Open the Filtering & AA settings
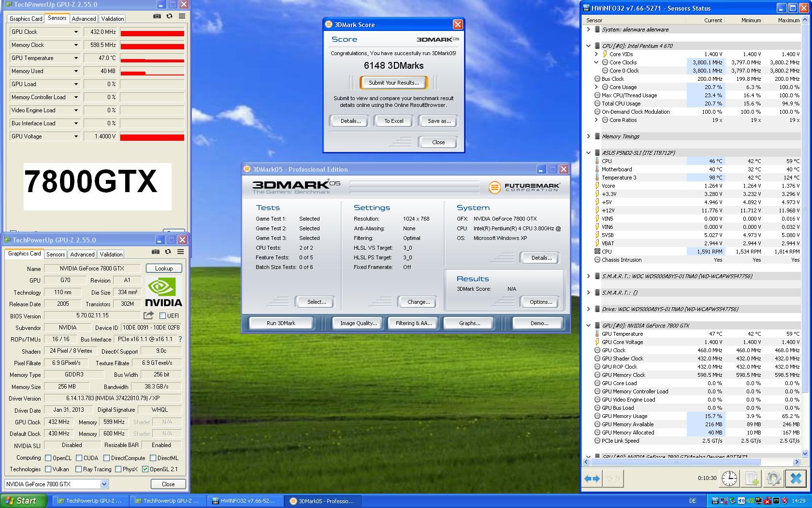The height and width of the screenshot is (508, 812). (414, 323)
